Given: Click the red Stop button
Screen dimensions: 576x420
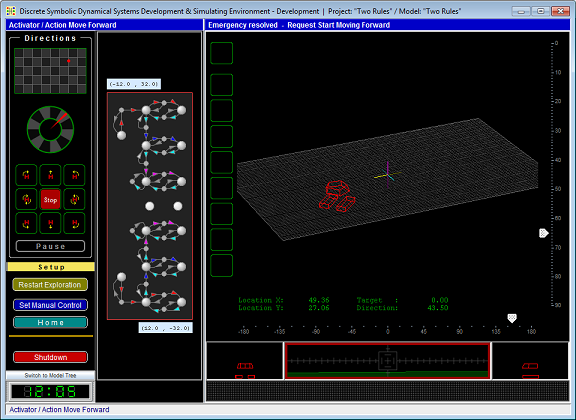Looking at the screenshot, I should (x=50, y=200).
